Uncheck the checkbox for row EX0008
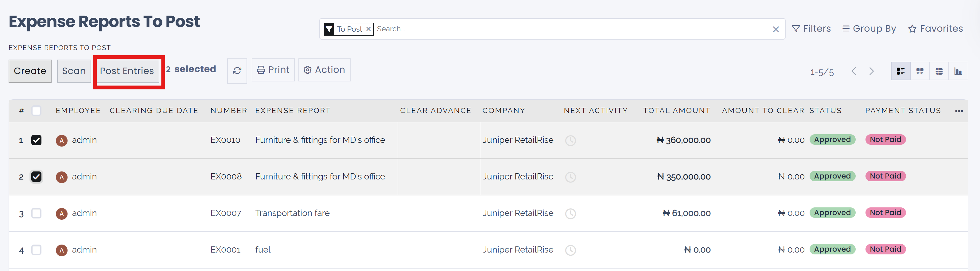Viewport: 980px width, 271px height. point(37,177)
